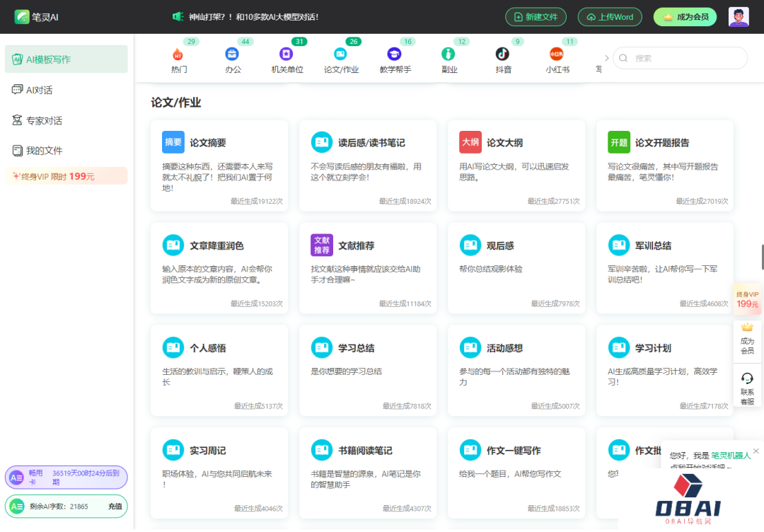Image resolution: width=764 pixels, height=532 pixels.
Task: Click the crown icon for 成为会员
Action: pyautogui.click(x=748, y=327)
